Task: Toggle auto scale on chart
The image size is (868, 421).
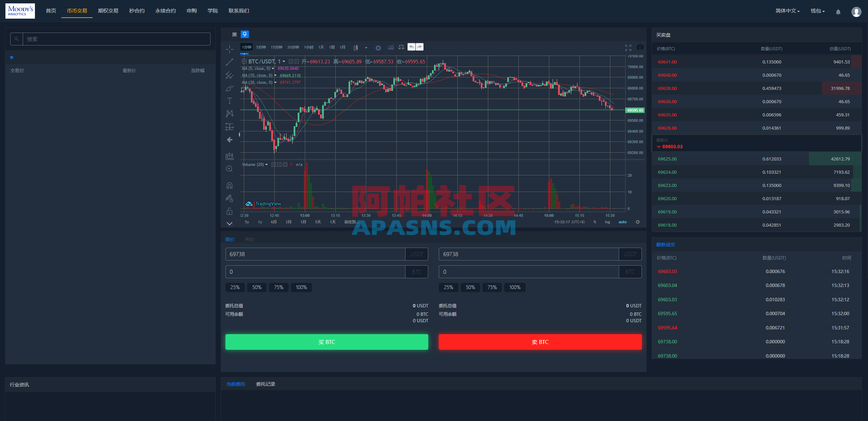Action: [623, 222]
